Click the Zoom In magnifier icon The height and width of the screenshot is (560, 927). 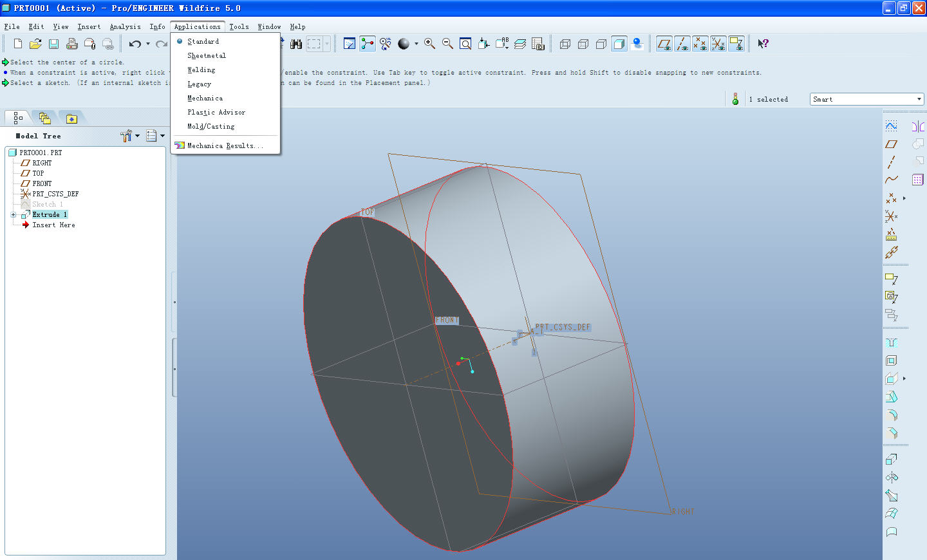(x=429, y=44)
